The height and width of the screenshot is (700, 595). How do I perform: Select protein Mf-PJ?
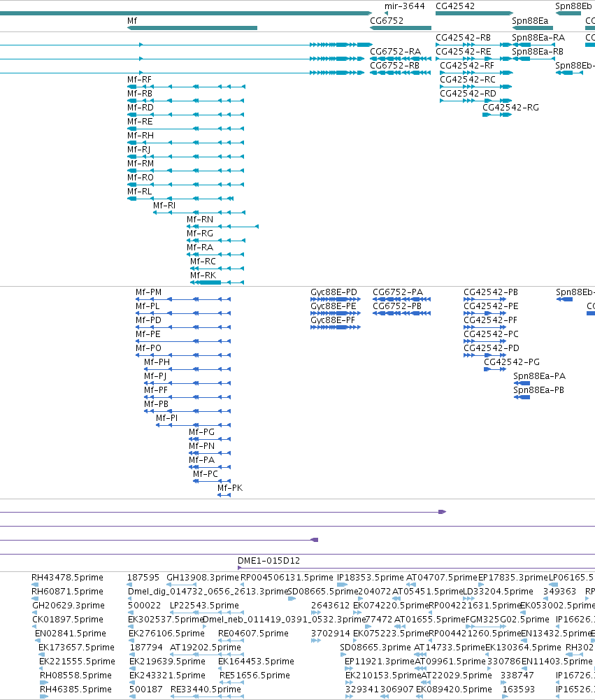click(x=155, y=376)
